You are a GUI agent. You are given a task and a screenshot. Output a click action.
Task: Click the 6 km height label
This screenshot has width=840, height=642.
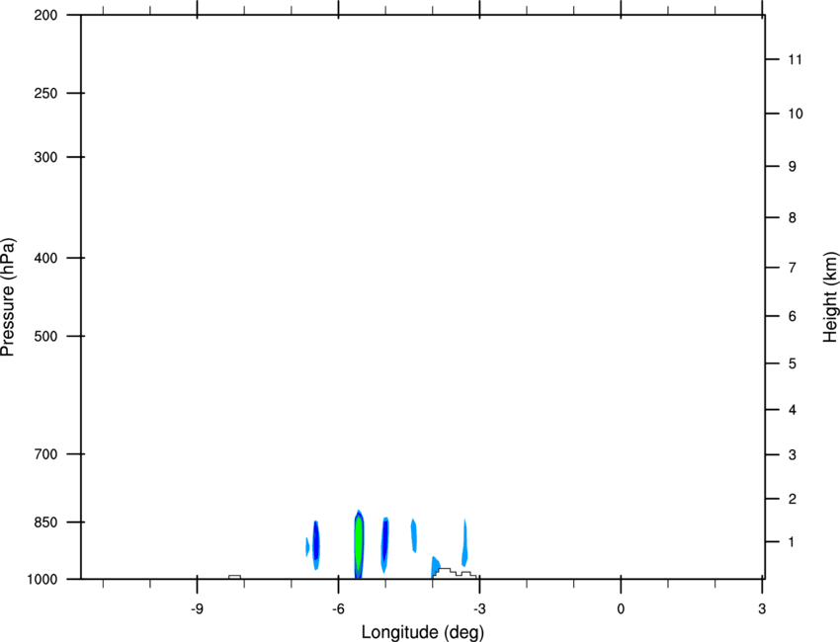(x=793, y=316)
